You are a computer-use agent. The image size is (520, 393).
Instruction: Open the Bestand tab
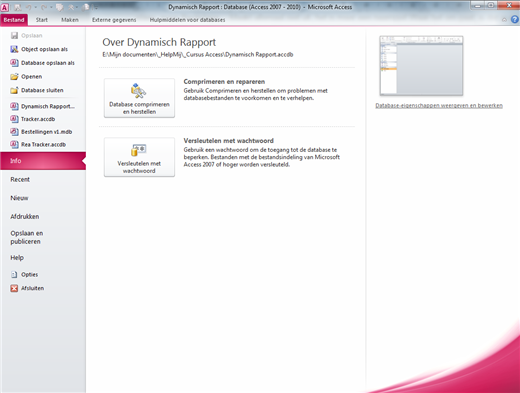(x=14, y=20)
